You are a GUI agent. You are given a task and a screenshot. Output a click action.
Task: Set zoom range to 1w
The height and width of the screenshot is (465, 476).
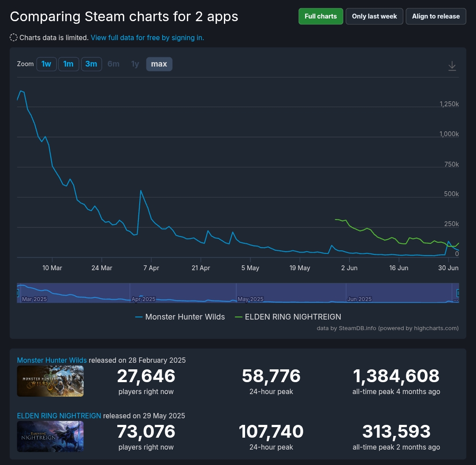point(46,64)
